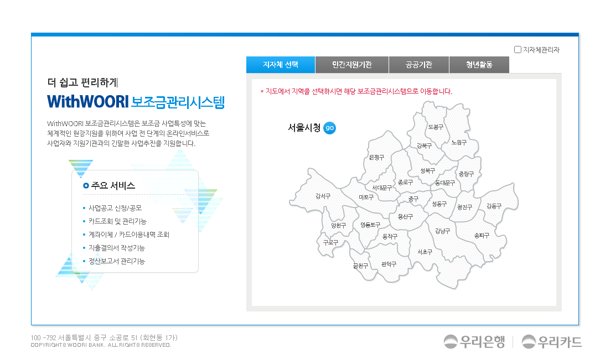This screenshot has height=364, width=600.
Task: Click 지출결의서 작성기능 list item
Action: (x=117, y=248)
